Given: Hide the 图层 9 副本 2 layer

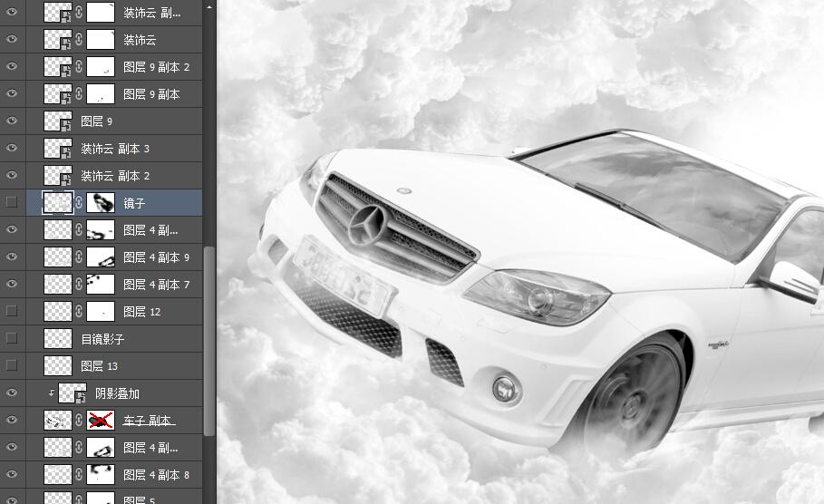Looking at the screenshot, I should (x=12, y=67).
